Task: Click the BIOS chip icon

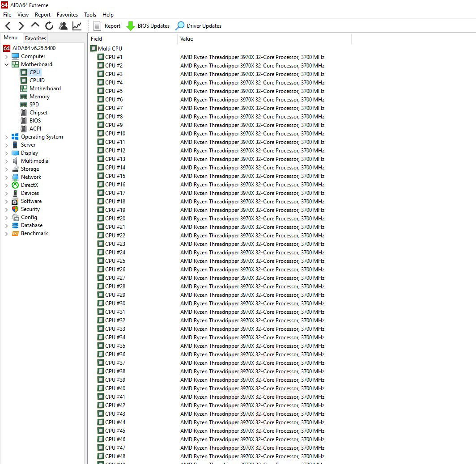Action: (x=24, y=121)
